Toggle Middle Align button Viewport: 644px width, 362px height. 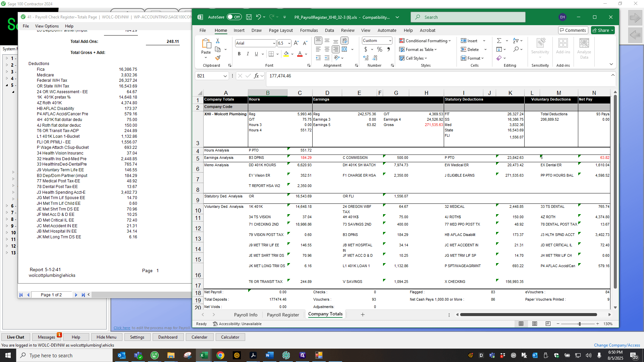tap(327, 41)
